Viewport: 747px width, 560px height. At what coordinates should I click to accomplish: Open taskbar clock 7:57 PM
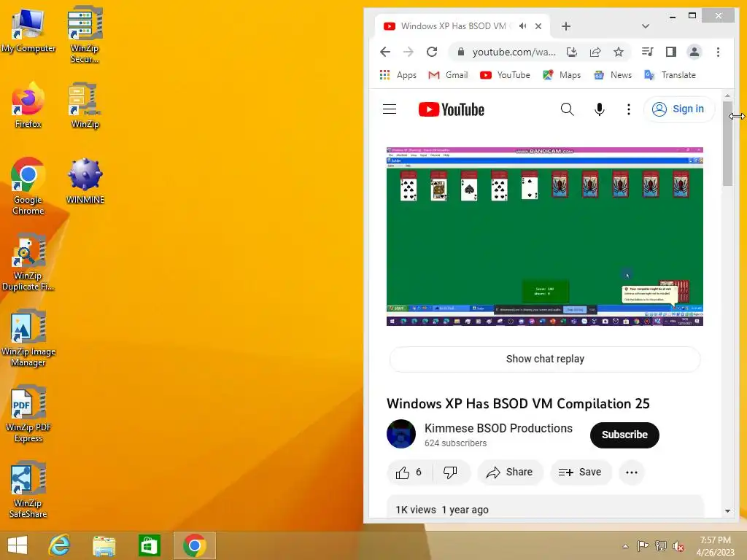pos(715,546)
